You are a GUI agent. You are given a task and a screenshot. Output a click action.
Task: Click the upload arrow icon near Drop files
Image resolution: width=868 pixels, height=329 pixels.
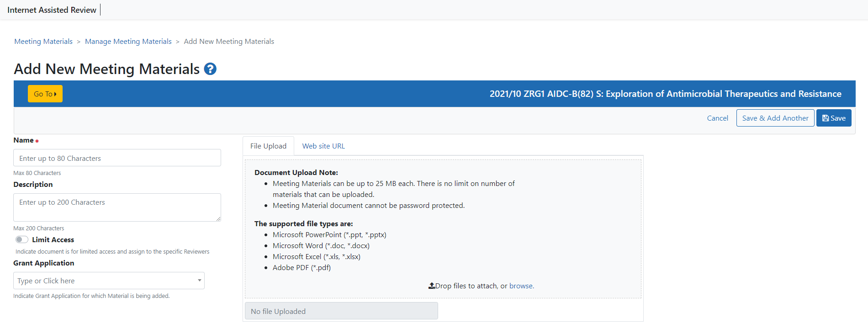coord(431,286)
